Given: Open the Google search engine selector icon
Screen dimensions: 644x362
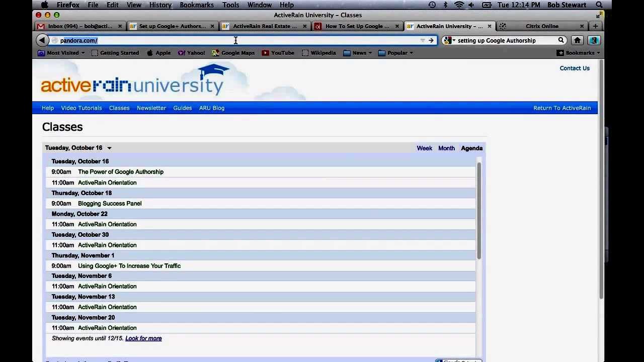Looking at the screenshot, I should [448, 40].
